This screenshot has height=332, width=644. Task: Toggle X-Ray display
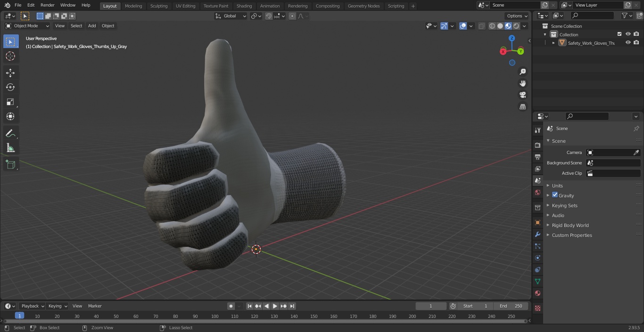(x=481, y=26)
